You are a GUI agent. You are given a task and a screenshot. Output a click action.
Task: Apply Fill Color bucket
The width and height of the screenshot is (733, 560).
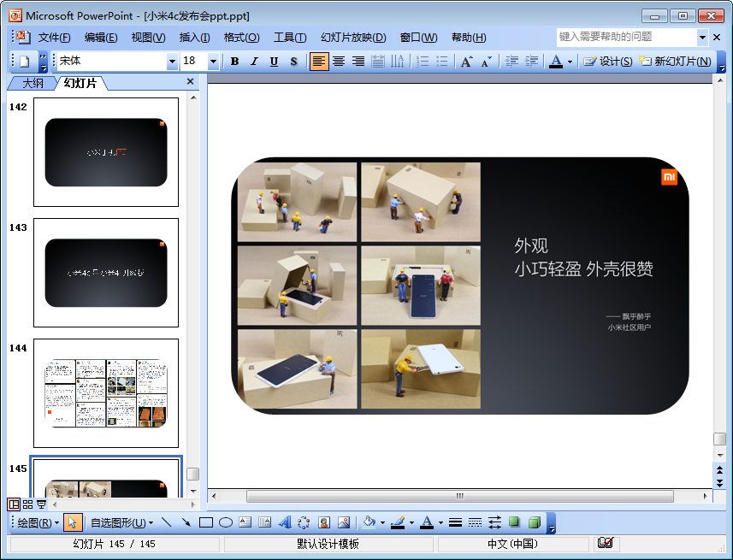pos(369,522)
